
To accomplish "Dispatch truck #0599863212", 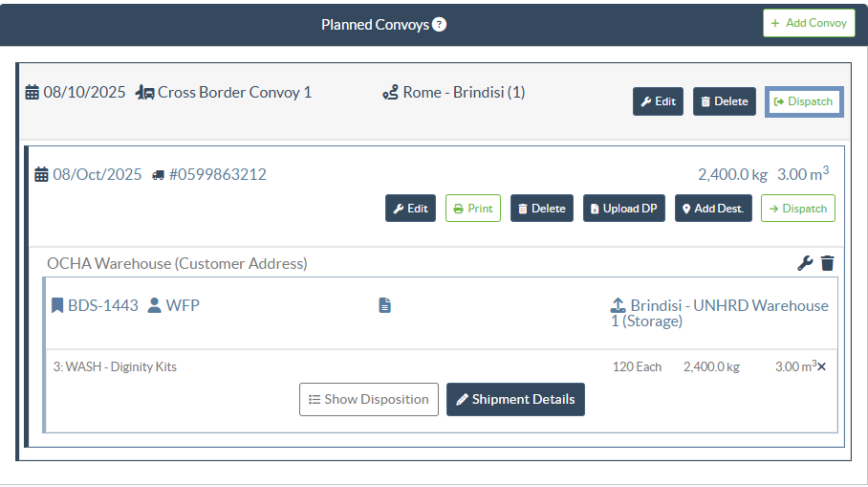I will [797, 209].
